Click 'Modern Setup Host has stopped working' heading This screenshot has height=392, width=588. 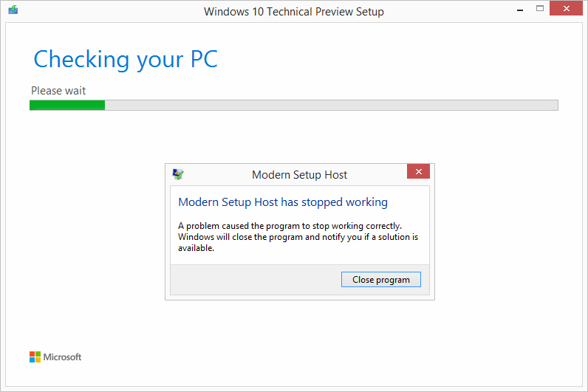[x=283, y=202]
